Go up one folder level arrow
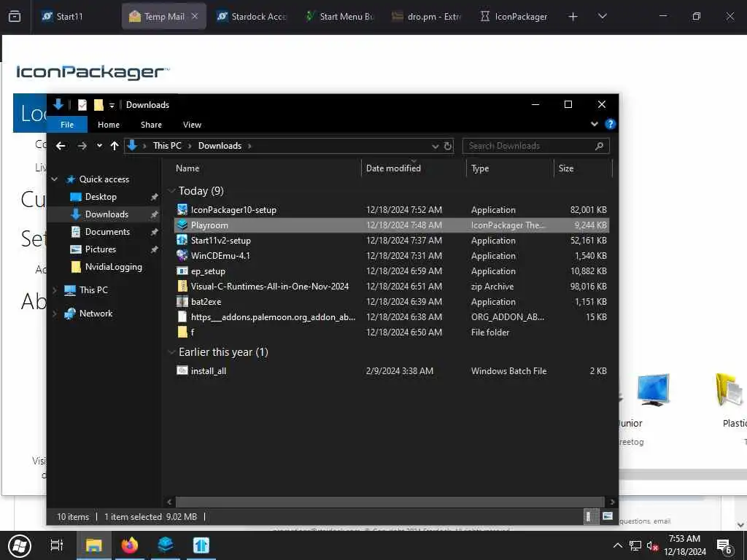 pyautogui.click(x=115, y=146)
